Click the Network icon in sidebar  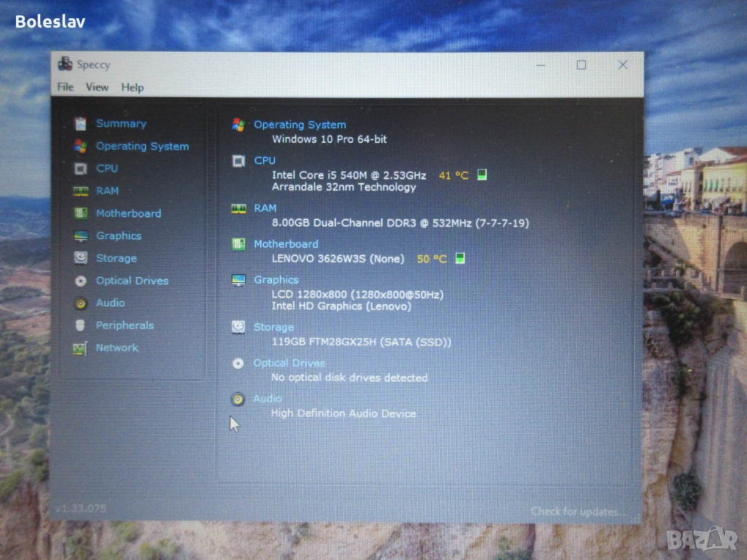pyautogui.click(x=80, y=349)
